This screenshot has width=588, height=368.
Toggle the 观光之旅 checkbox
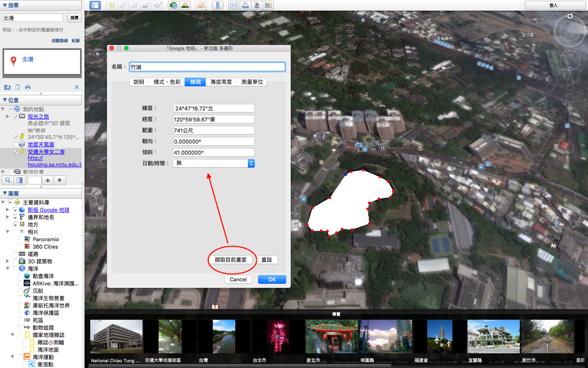click(16, 117)
